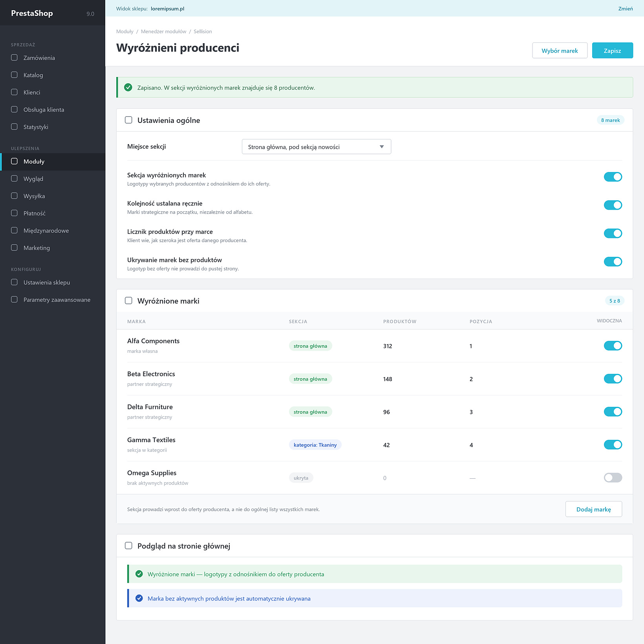The width and height of the screenshot is (644, 644).
Task: Click the Delta Furniture brand name
Action: point(150,407)
